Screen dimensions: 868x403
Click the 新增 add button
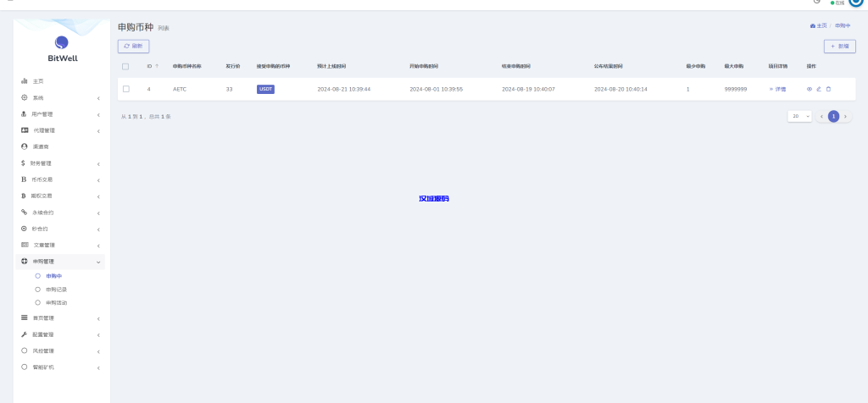[x=839, y=47]
